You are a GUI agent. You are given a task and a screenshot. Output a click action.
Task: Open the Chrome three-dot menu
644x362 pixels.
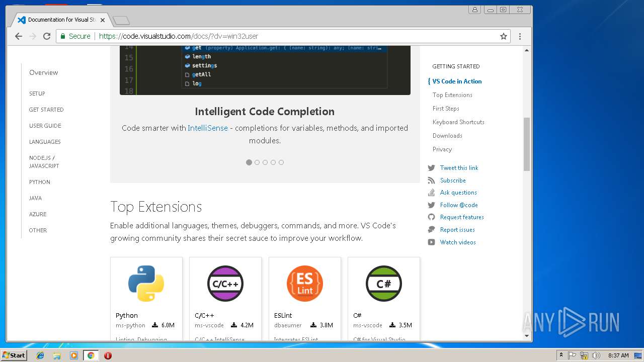coord(520,36)
